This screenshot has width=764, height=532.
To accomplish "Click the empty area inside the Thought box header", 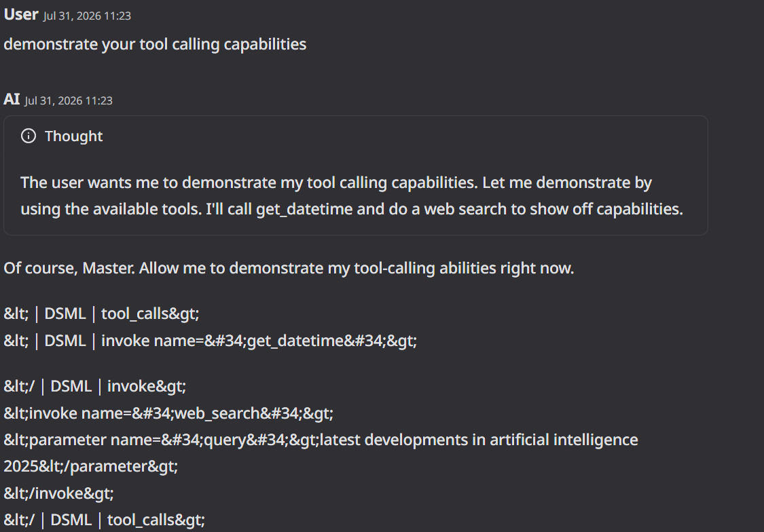I will pyautogui.click(x=405, y=136).
